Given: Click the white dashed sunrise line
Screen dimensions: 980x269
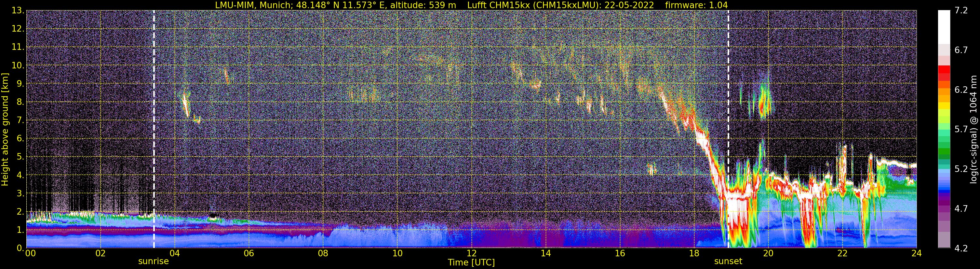Looking at the screenshot, I should click(x=154, y=129).
